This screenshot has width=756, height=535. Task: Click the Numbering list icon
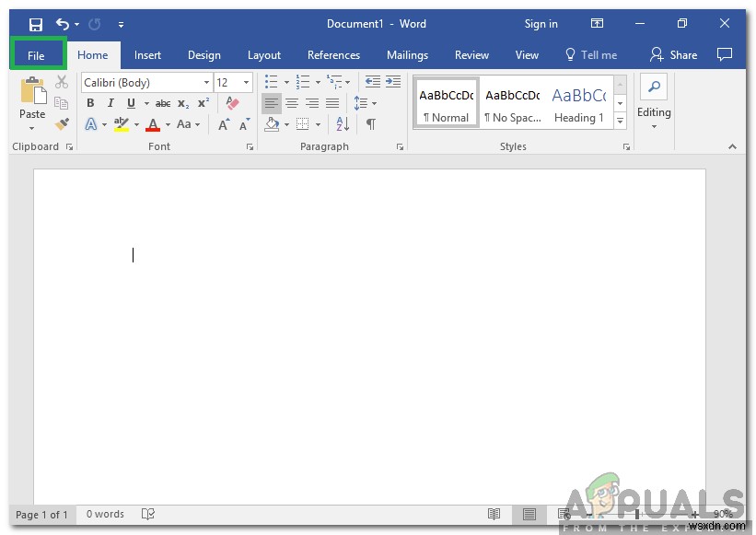pyautogui.click(x=303, y=82)
